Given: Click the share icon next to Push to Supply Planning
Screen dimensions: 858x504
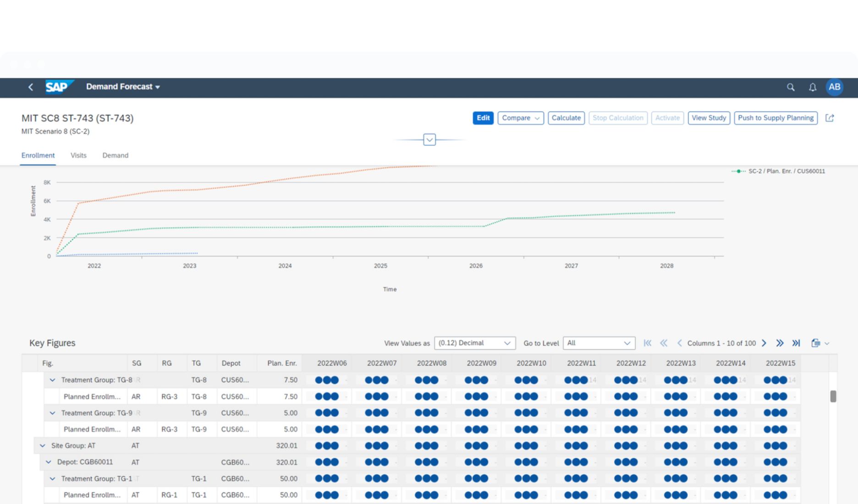Looking at the screenshot, I should pos(830,118).
